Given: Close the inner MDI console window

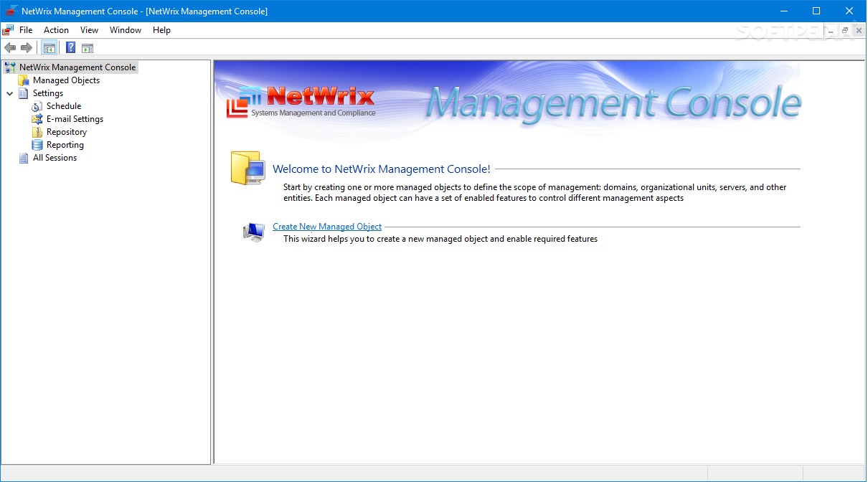Looking at the screenshot, I should tap(859, 30).
